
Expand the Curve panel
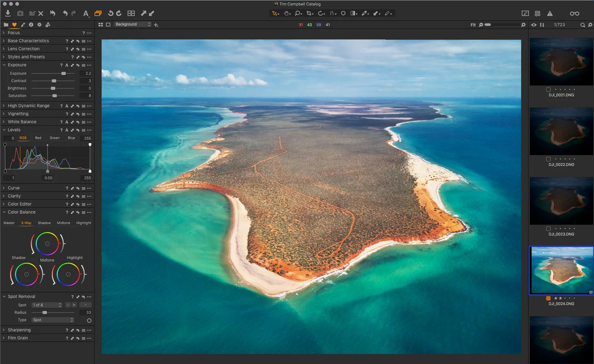click(4, 188)
